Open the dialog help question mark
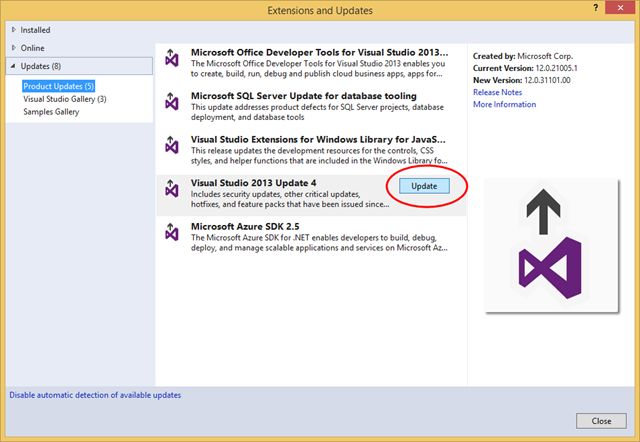 596,8
